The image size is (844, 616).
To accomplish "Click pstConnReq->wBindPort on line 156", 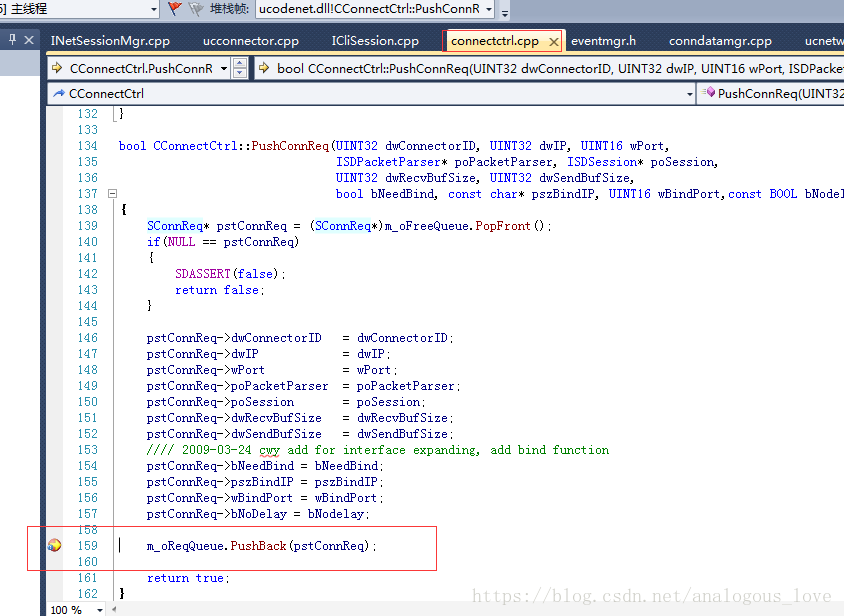I will click(x=220, y=498).
